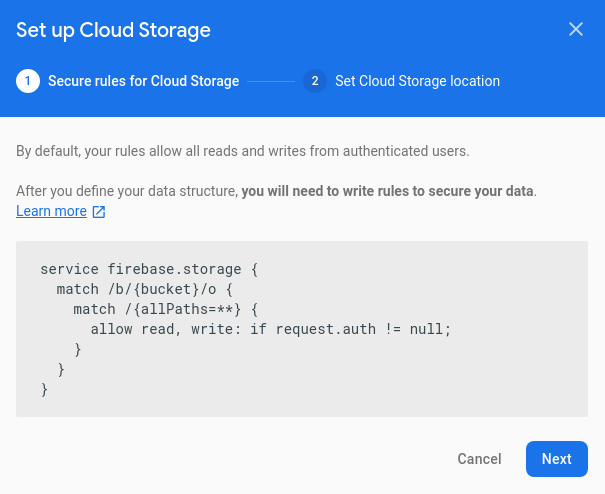This screenshot has height=494, width=605.
Task: Click the step 1 number circle
Action: [28, 81]
